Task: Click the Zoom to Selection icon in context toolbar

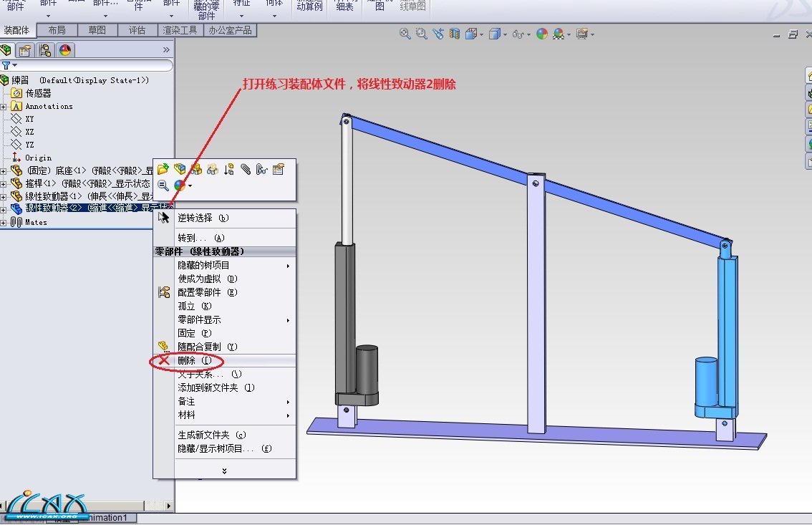Action: pyautogui.click(x=163, y=186)
